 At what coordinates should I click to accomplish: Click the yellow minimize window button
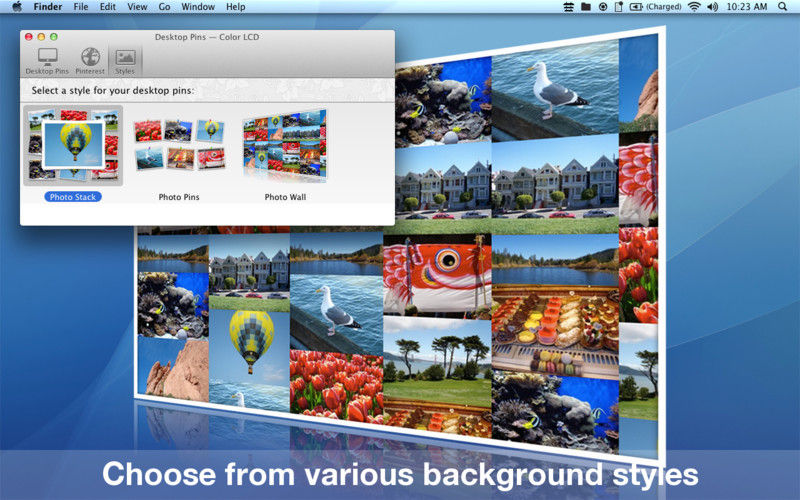[41, 37]
